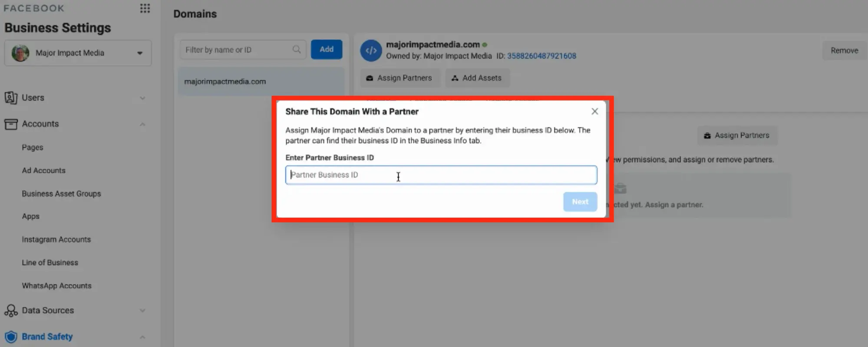The width and height of the screenshot is (868, 347).
Task: Select majorimpactmedia.com in the domain list
Action: [x=261, y=82]
